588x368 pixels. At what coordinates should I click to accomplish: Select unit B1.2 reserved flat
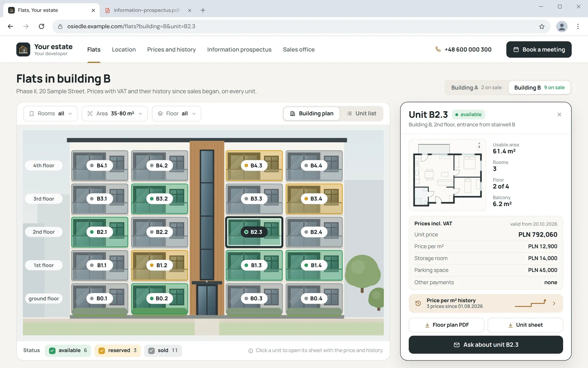coord(159,265)
